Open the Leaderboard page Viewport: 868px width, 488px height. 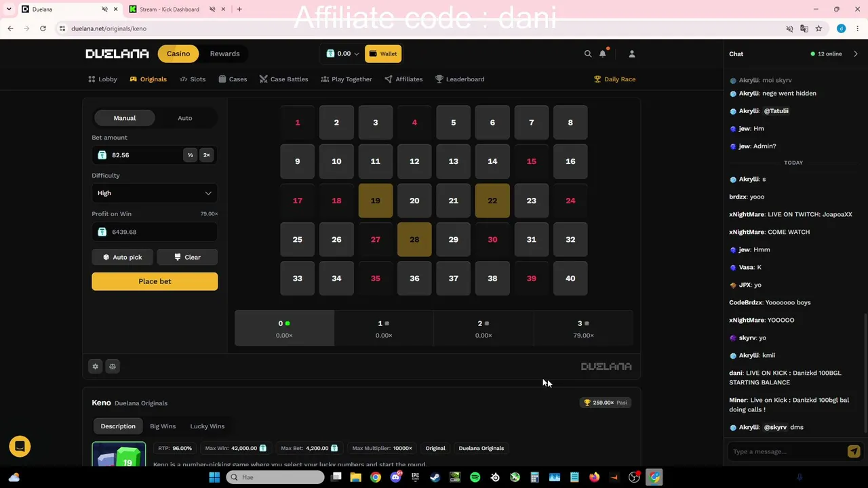point(460,79)
